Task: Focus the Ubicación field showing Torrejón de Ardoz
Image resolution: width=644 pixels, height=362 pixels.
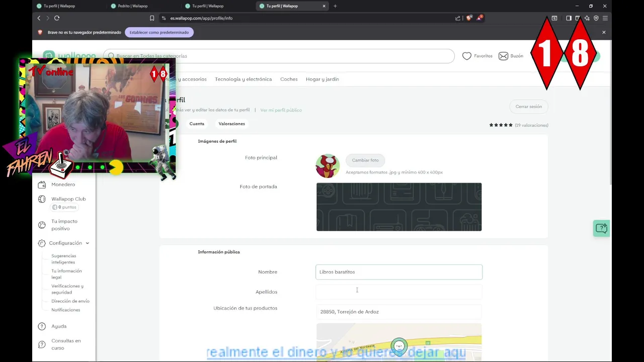Action: tap(399, 312)
